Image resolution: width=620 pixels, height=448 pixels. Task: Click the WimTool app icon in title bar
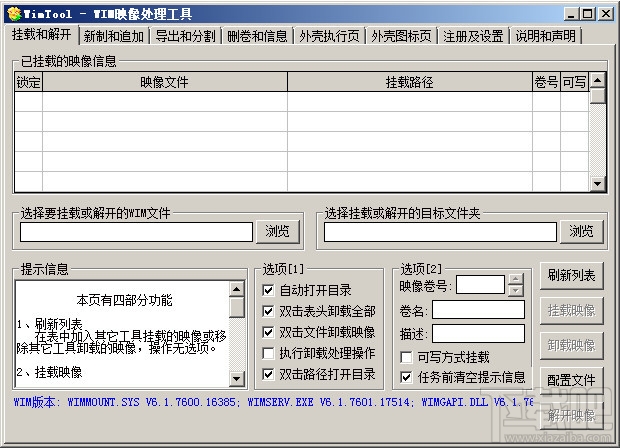click(14, 14)
